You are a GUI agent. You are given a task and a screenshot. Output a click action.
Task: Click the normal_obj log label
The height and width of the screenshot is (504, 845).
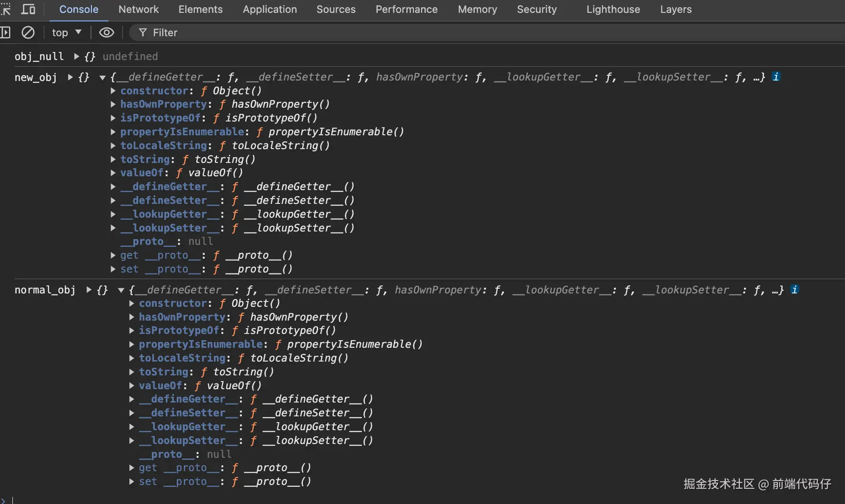tap(45, 290)
